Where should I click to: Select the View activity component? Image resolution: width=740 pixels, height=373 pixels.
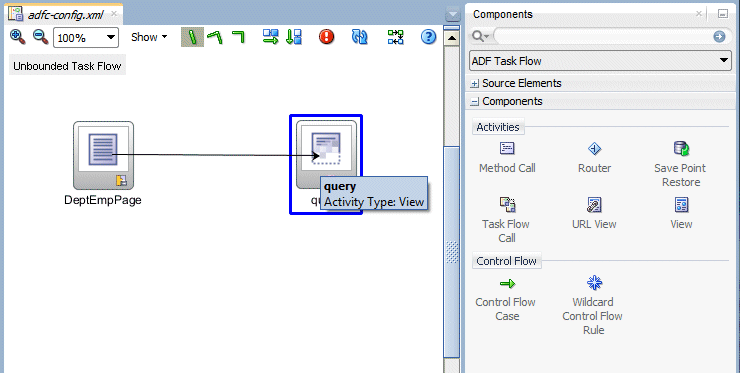point(681,213)
